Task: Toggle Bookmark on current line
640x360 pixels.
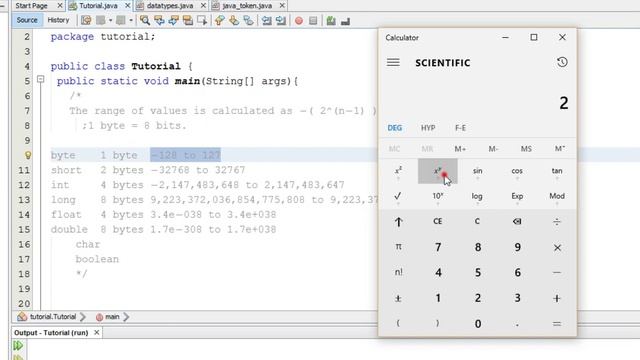Action: (x=248, y=20)
